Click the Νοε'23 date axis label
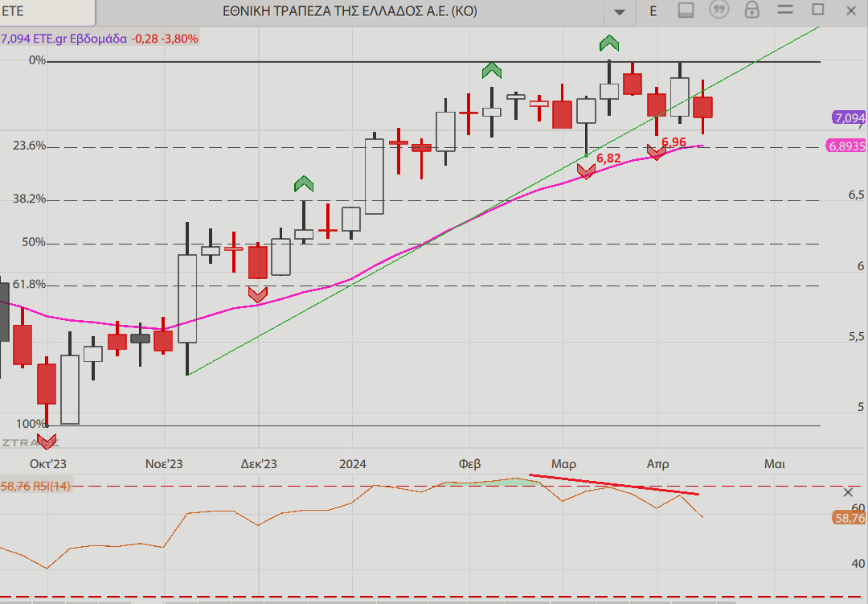 tap(164, 464)
